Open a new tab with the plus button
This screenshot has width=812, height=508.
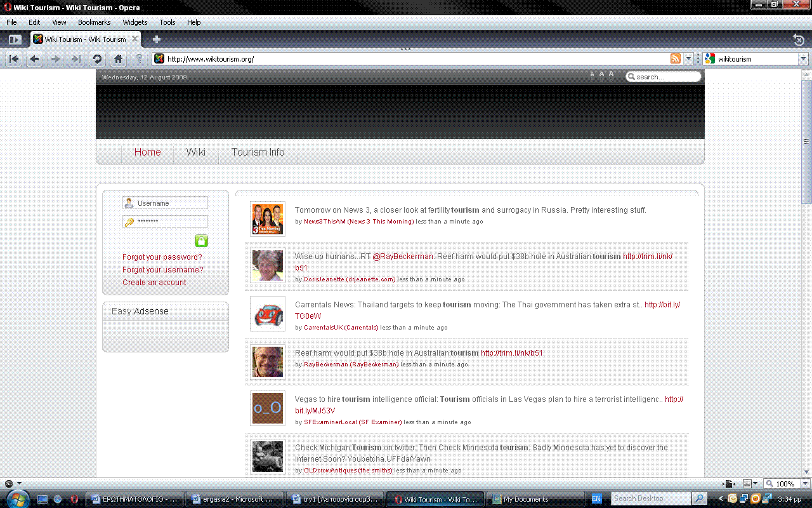[x=157, y=39]
